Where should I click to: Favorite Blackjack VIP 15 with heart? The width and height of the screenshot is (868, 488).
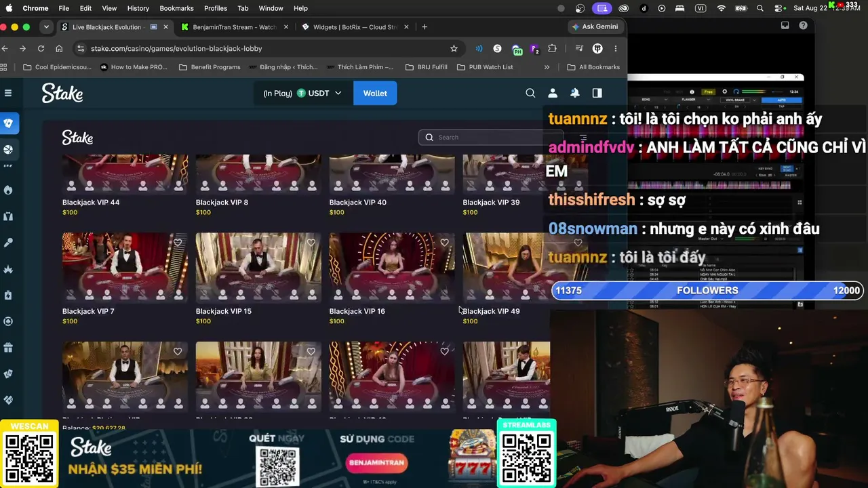click(311, 243)
